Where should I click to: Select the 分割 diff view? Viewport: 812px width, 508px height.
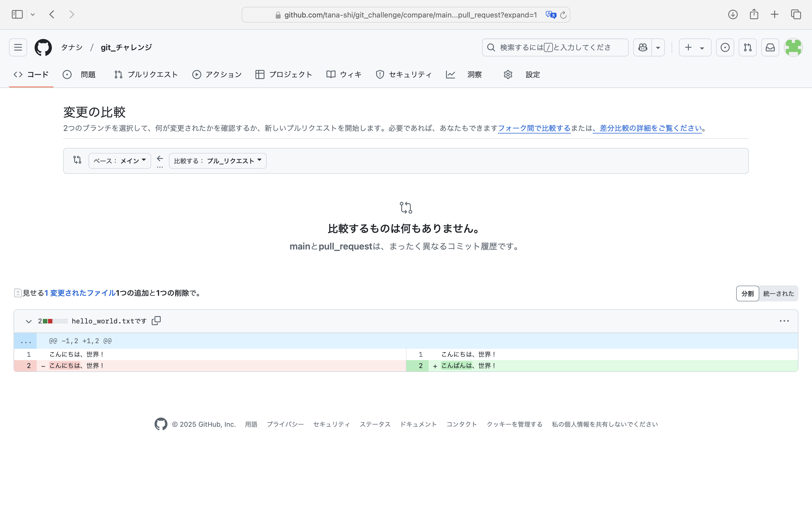point(747,294)
